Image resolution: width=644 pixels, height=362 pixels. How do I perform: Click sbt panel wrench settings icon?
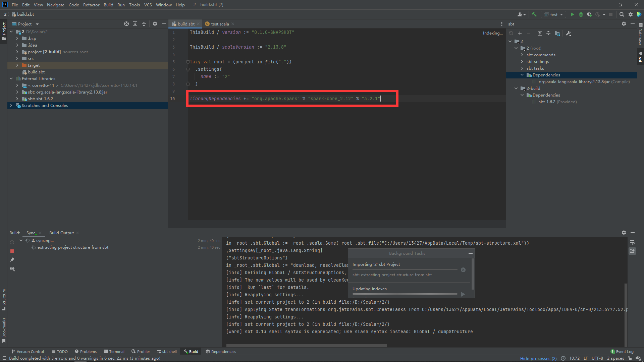point(569,33)
